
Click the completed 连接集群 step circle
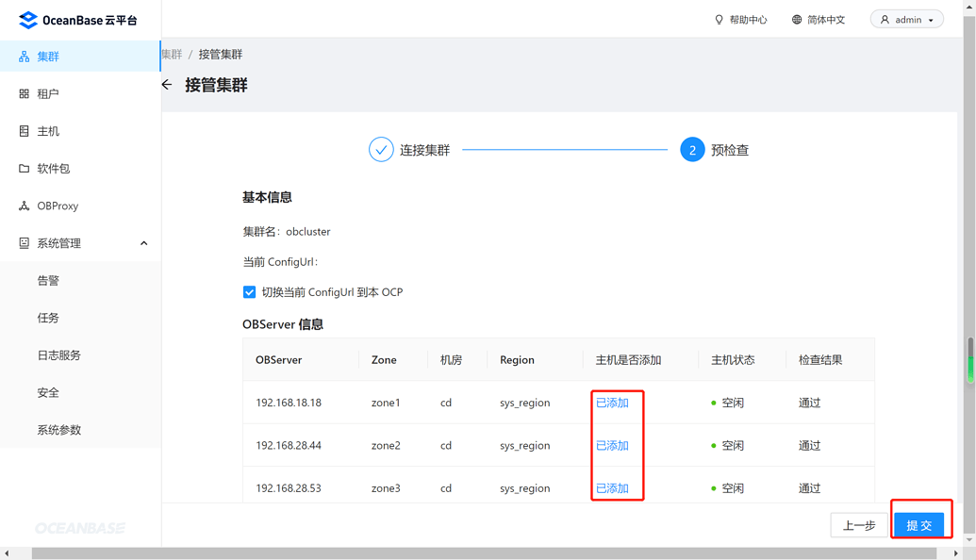click(x=380, y=149)
